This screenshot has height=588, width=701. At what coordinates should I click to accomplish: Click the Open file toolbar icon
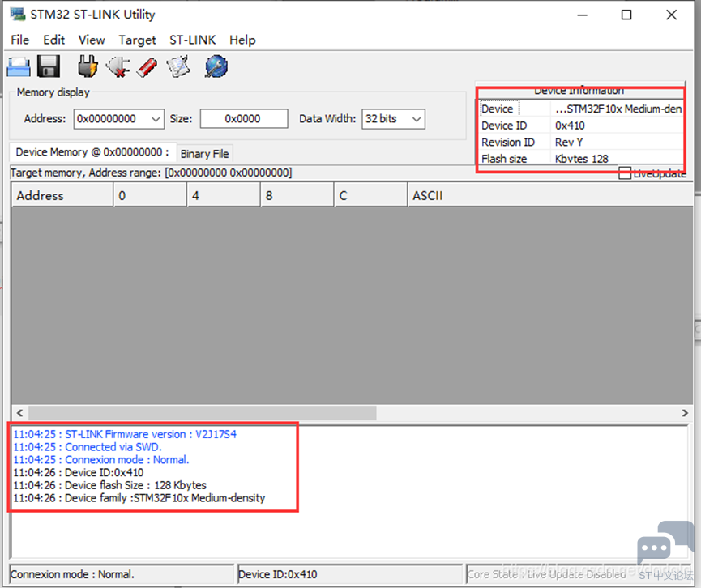19,67
